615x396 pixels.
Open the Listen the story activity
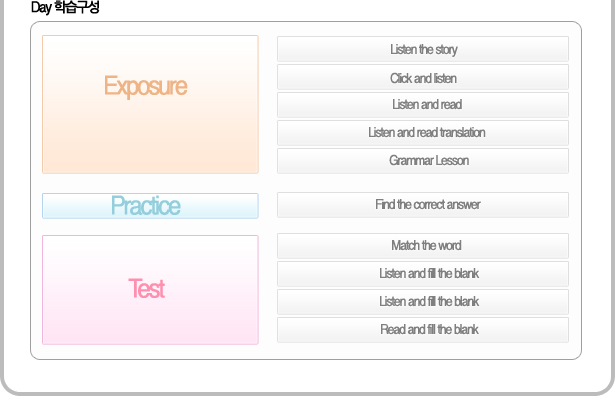423,49
